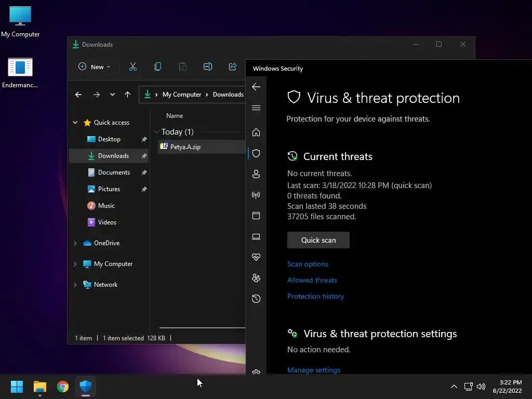
Task: Show hidden system tray icons
Action: pos(454,387)
